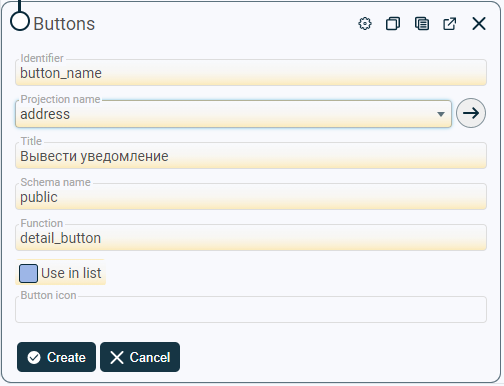504x386 pixels.
Task: Click the duplicate card icon
Action: 393,24
